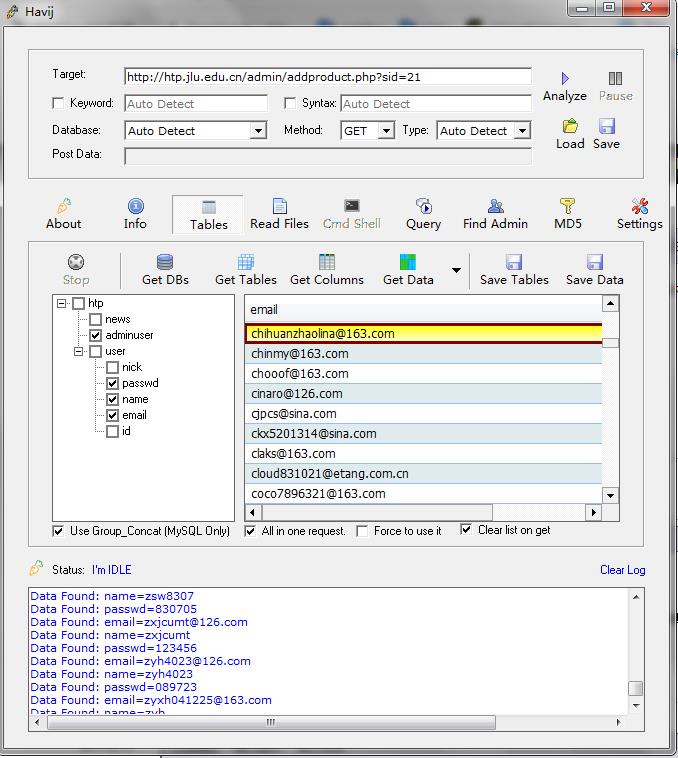Open the Type Auto Detect dropdown

(522, 131)
